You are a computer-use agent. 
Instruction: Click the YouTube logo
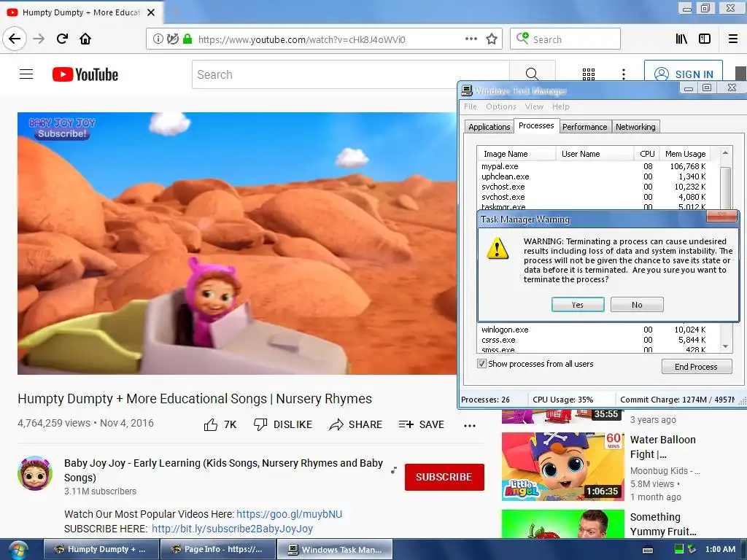(85, 74)
